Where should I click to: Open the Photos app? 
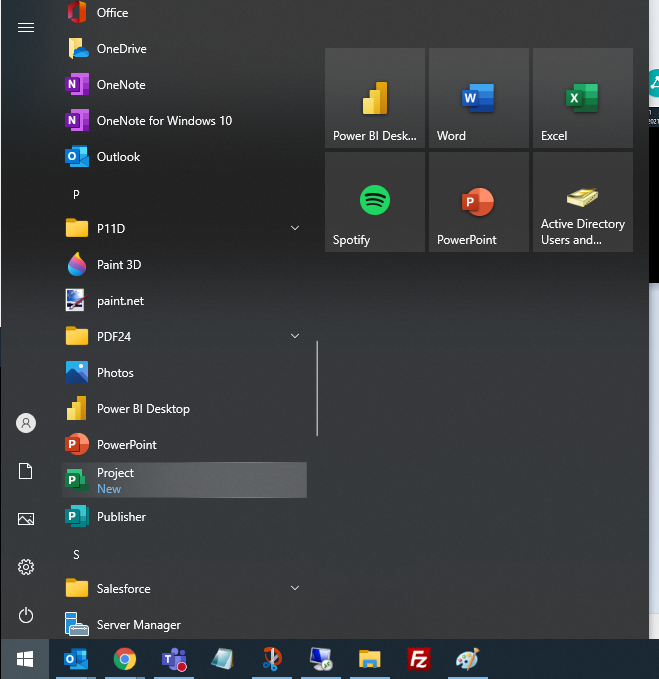(x=184, y=372)
